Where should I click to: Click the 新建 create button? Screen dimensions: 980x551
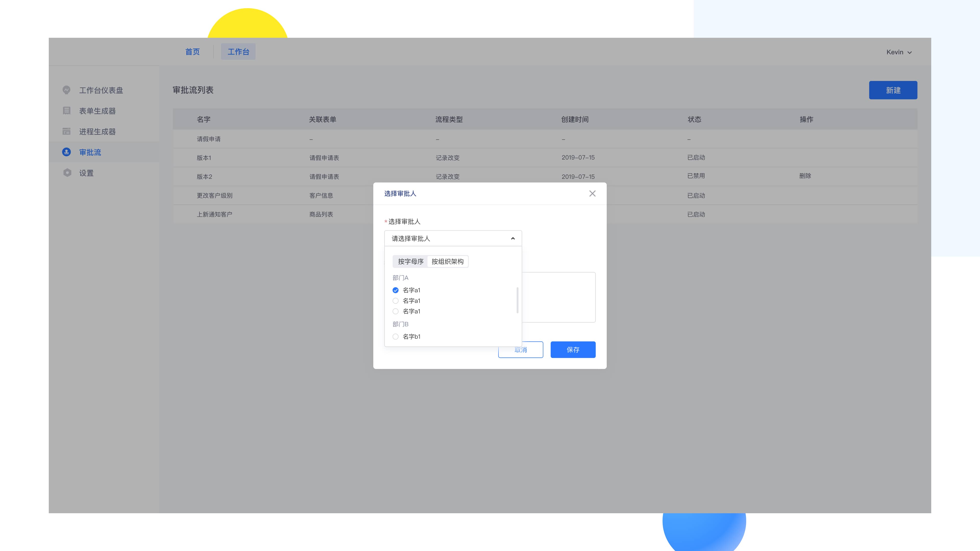click(893, 90)
